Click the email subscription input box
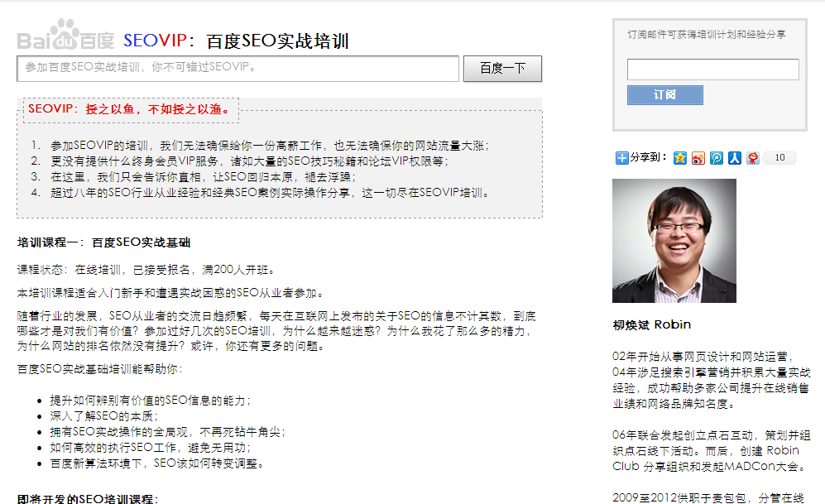Screen dimensions: 825x504 click(713, 70)
